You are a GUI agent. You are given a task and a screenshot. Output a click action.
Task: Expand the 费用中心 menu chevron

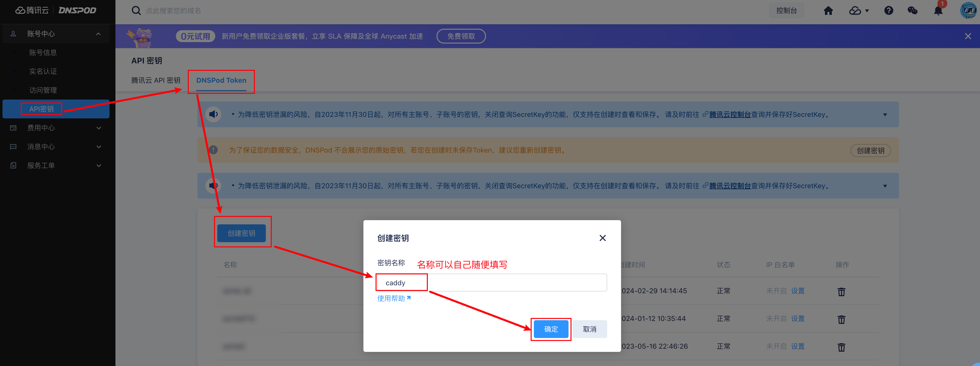[99, 128]
